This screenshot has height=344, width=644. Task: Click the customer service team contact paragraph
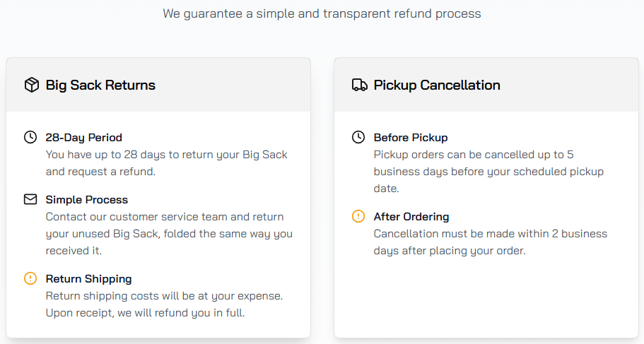coord(168,233)
